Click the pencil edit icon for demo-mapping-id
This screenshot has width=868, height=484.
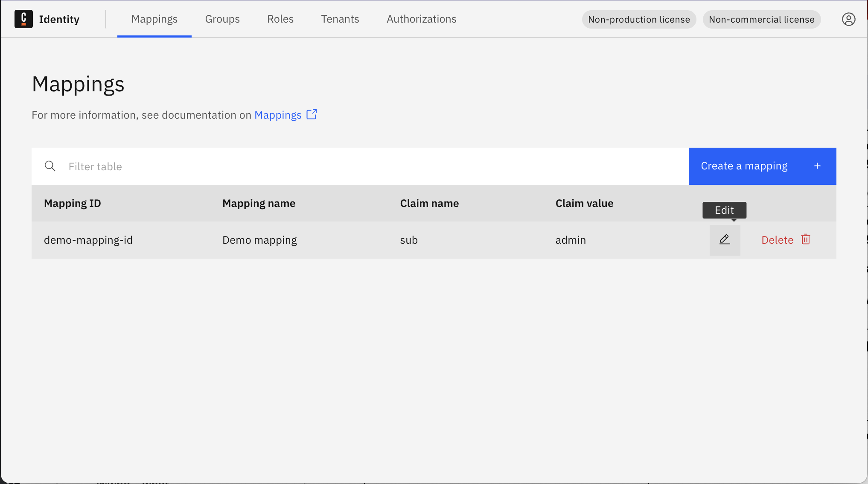click(725, 240)
